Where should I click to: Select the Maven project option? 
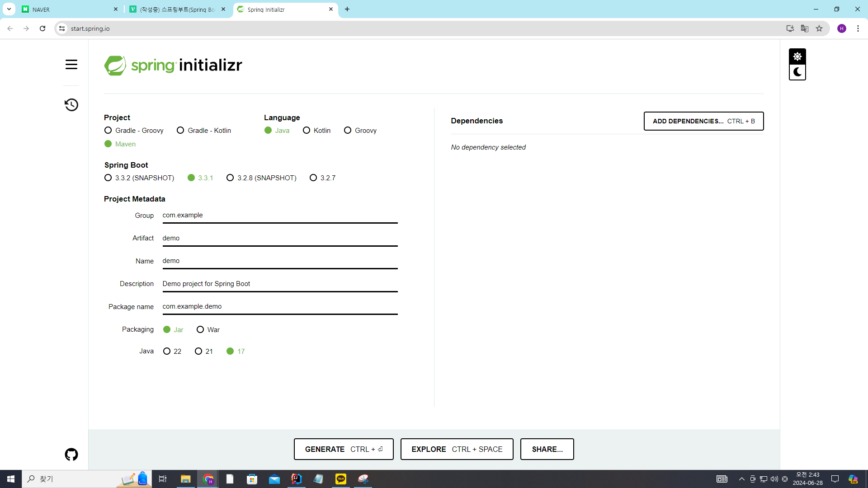point(120,144)
